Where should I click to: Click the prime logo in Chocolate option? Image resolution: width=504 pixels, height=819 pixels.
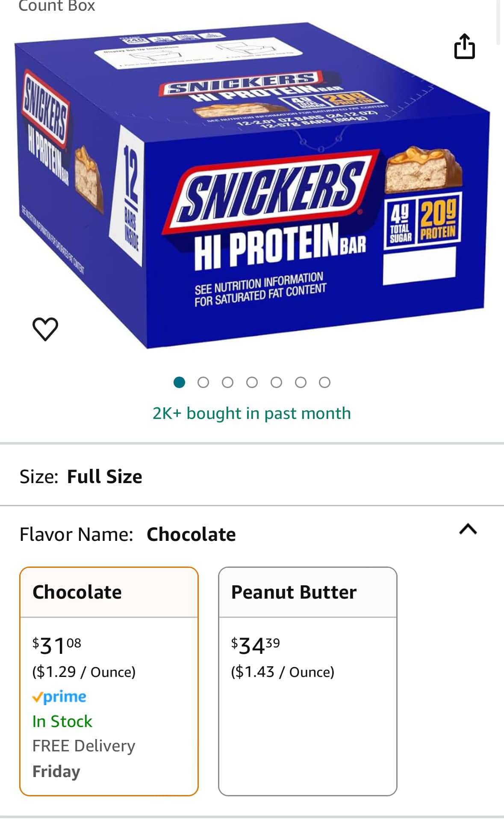pyautogui.click(x=59, y=697)
